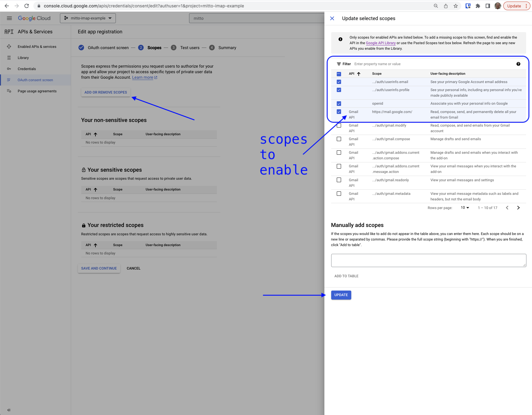Share this page via share icon
Image resolution: width=532 pixels, height=415 pixels.
tap(446, 6)
